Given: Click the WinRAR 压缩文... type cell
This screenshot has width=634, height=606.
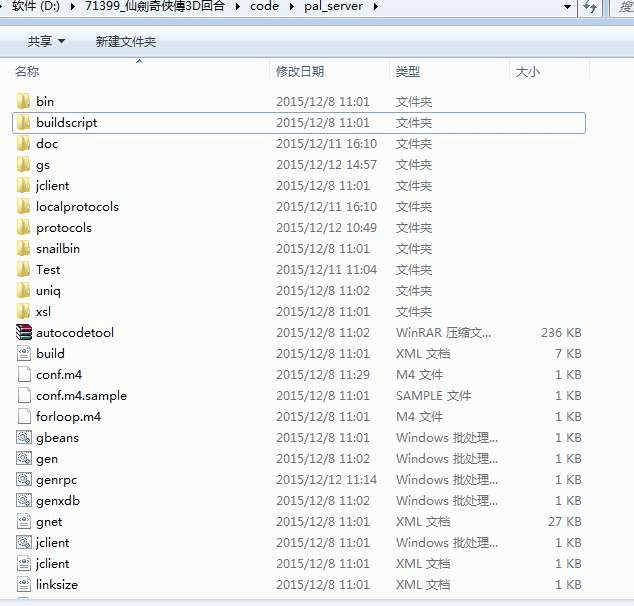Looking at the screenshot, I should pyautogui.click(x=444, y=332).
